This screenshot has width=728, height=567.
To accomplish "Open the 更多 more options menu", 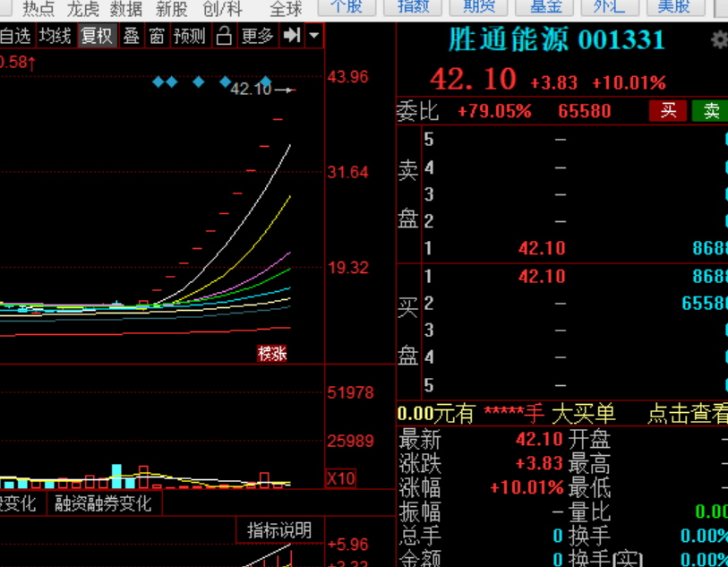I will (x=258, y=36).
